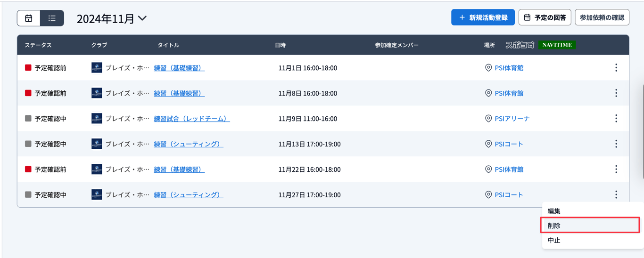Open 練習試合（レッドチーム） title link
The image size is (644, 258).
(x=191, y=119)
